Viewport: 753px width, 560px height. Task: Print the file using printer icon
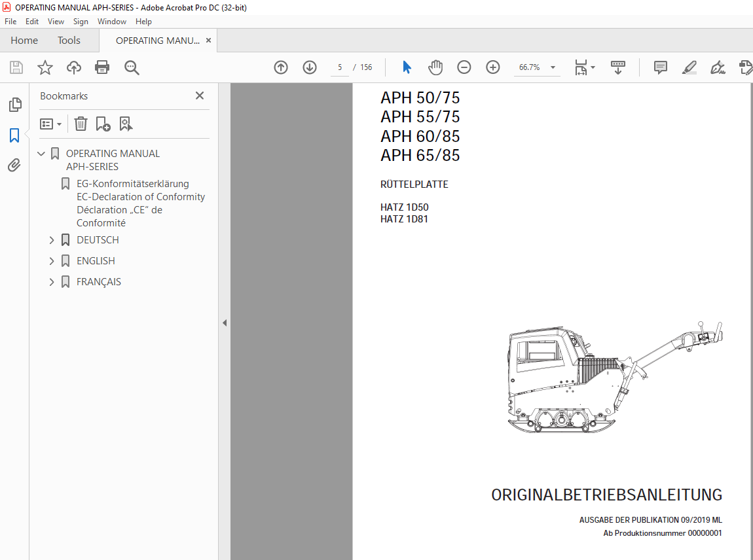coord(102,67)
